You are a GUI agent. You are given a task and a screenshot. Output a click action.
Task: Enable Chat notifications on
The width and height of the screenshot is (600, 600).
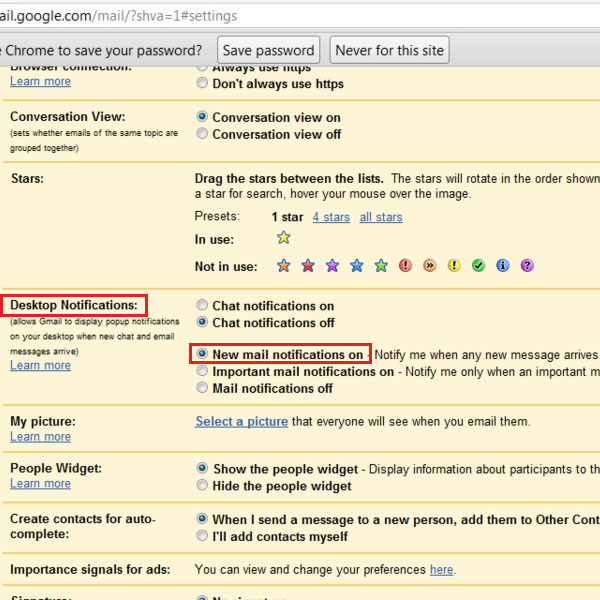click(202, 305)
